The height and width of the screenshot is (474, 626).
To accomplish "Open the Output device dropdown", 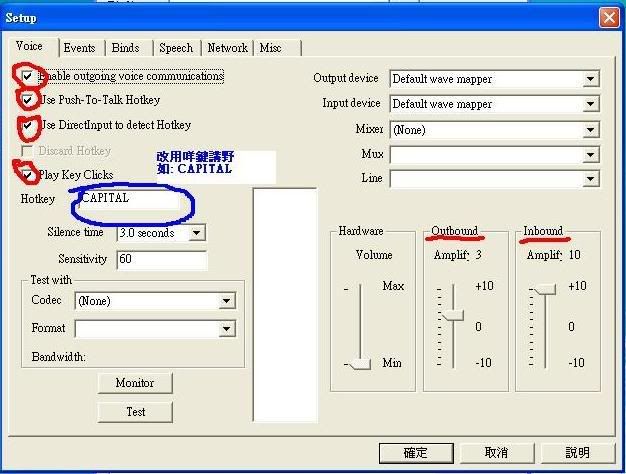I will click(x=590, y=79).
